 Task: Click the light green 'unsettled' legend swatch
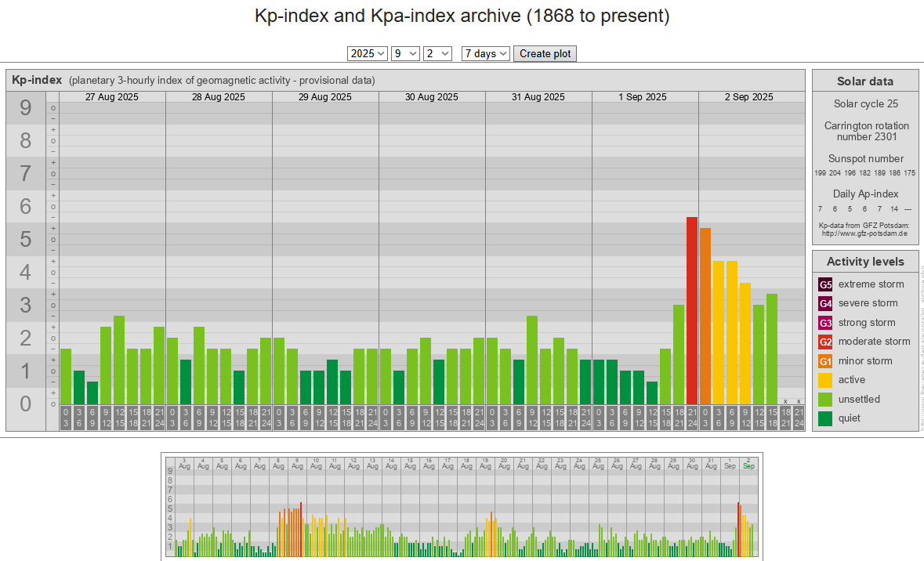point(825,400)
